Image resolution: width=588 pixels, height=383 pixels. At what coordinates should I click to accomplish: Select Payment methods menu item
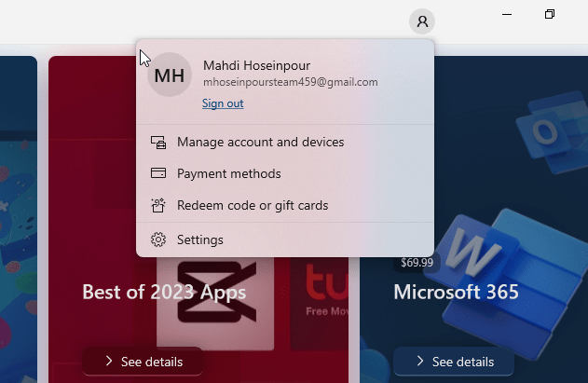pyautogui.click(x=285, y=173)
